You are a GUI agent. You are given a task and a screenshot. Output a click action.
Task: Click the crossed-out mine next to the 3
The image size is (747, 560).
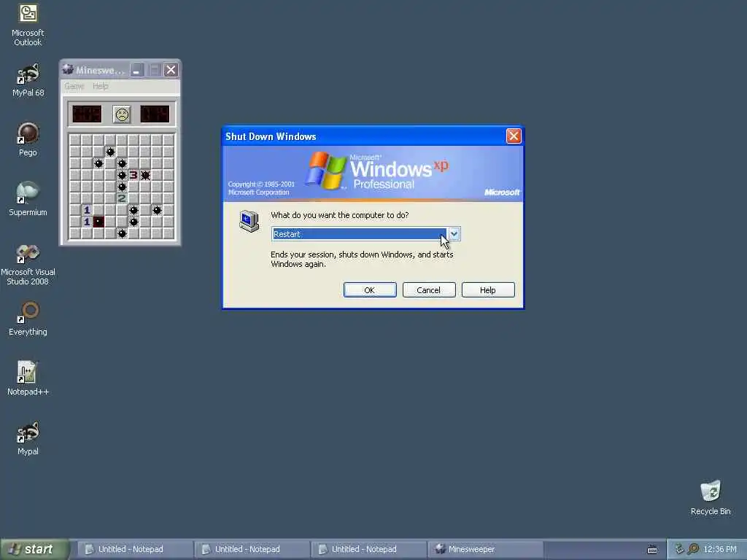[x=145, y=175]
